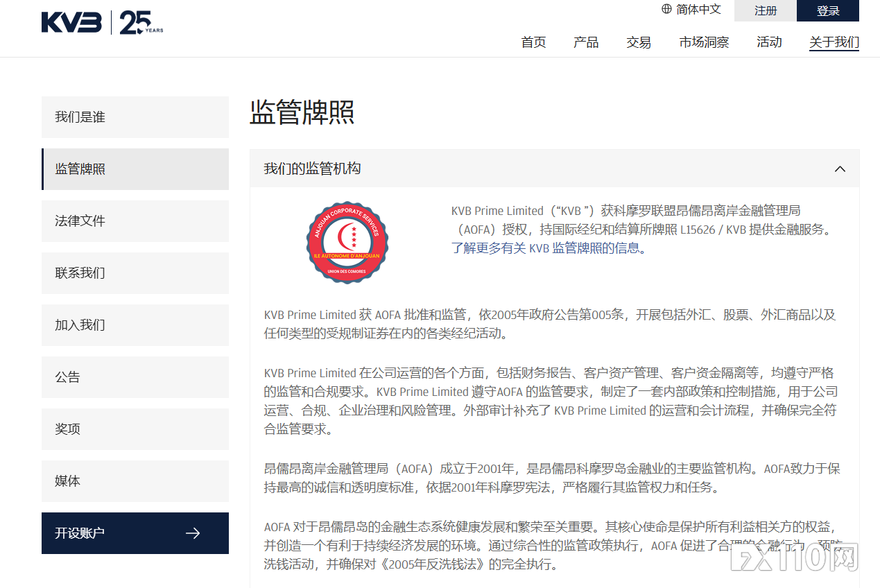880x588 pixels.
Task: Open the 首页 menu item
Action: click(533, 42)
